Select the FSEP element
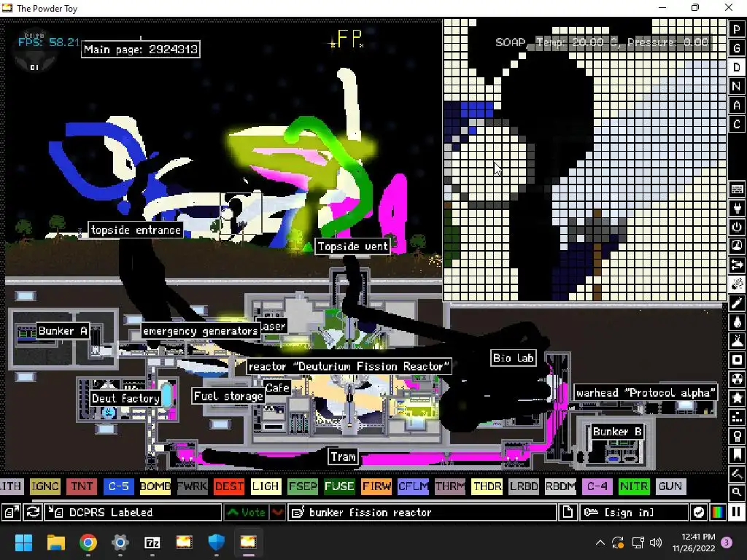Screen dimensions: 747x560 [x=303, y=486]
